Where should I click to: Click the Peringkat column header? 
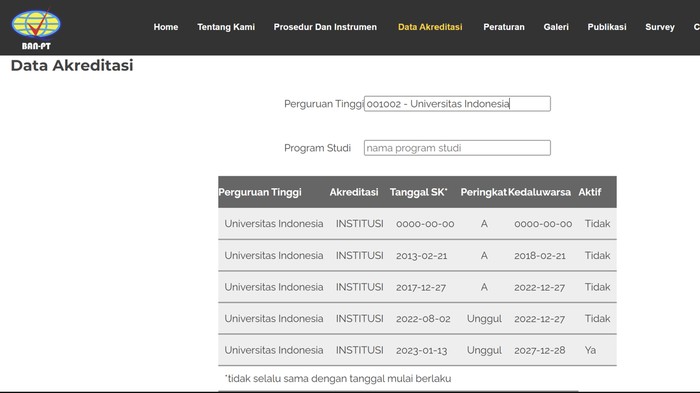(483, 192)
